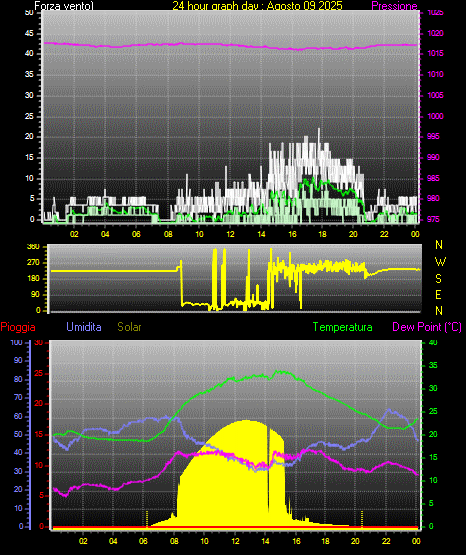The height and width of the screenshot is (555, 466).
Task: Click hour 16 on wind graph axis
Action: click(292, 234)
